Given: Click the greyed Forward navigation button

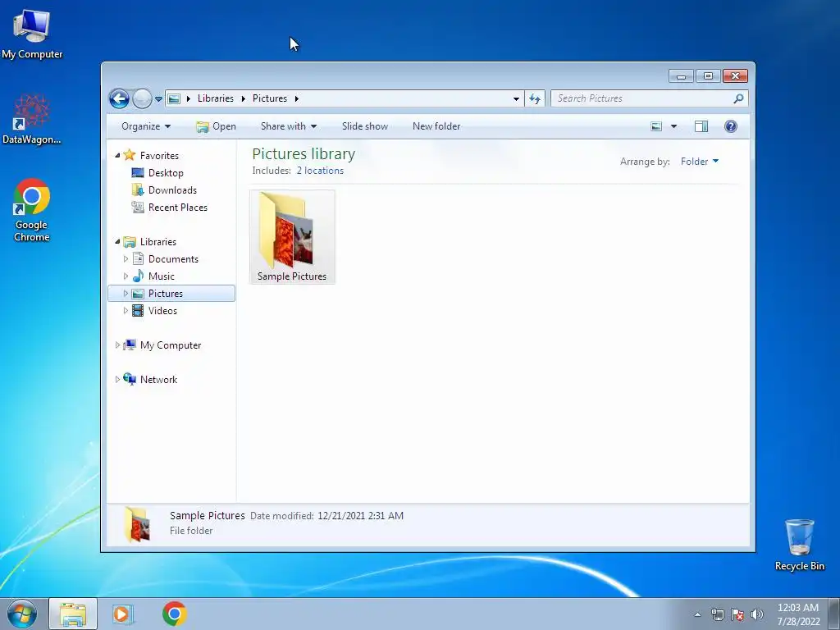Looking at the screenshot, I should pyautogui.click(x=142, y=98).
